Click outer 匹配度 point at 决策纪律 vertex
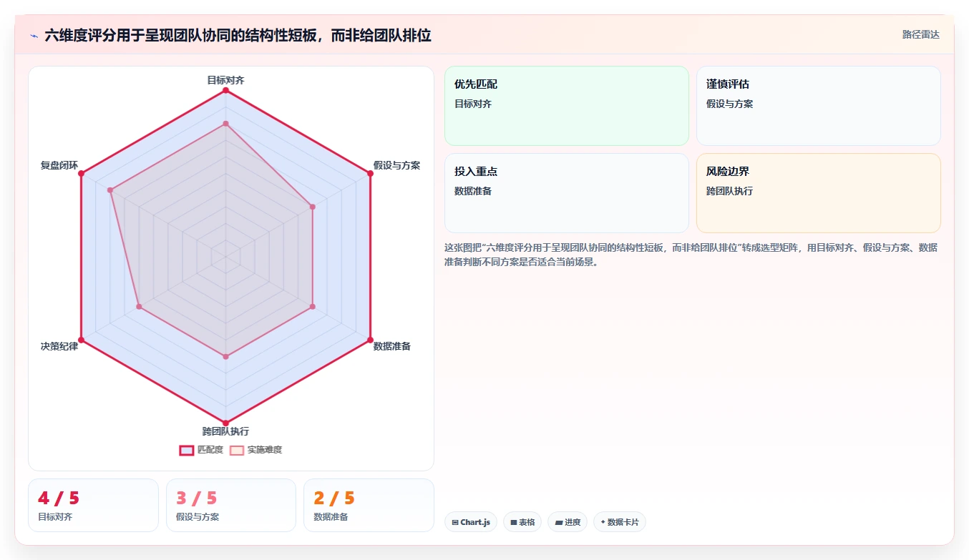Viewport: 969px width, 560px height. [81, 339]
